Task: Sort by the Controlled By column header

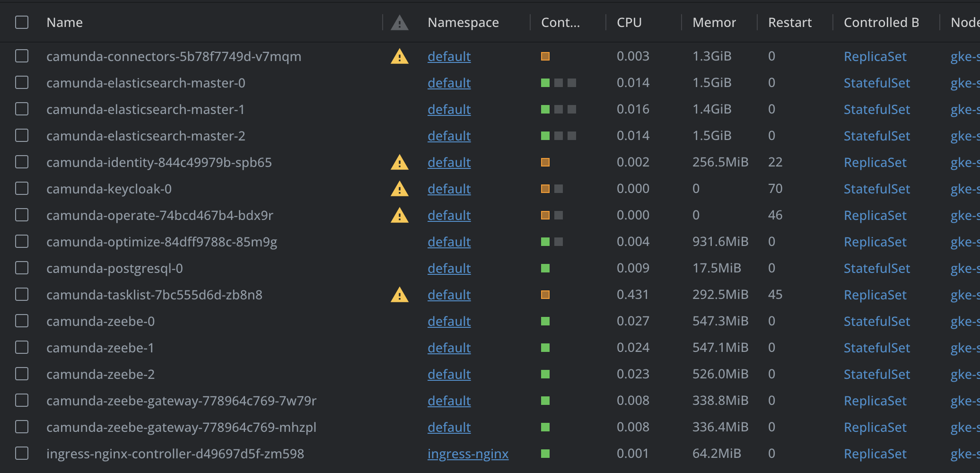Action: click(881, 23)
